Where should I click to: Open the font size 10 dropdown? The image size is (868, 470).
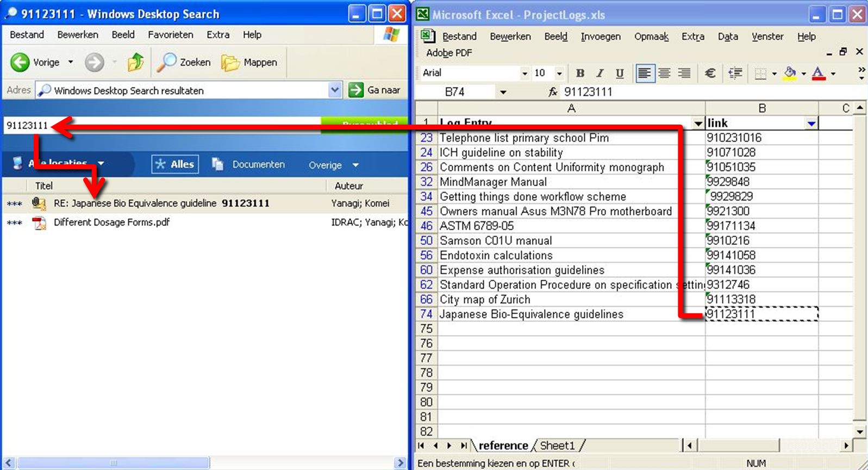point(559,73)
